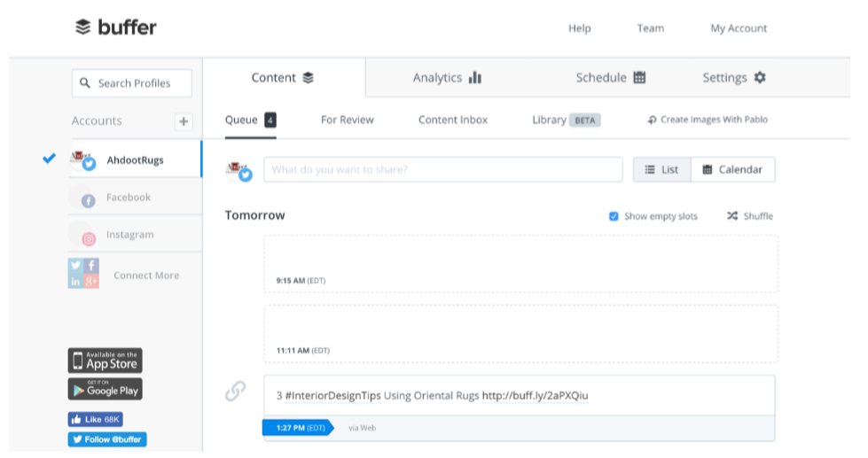
Task: Select the AhdootRugs Twitter profile
Action: 135,159
